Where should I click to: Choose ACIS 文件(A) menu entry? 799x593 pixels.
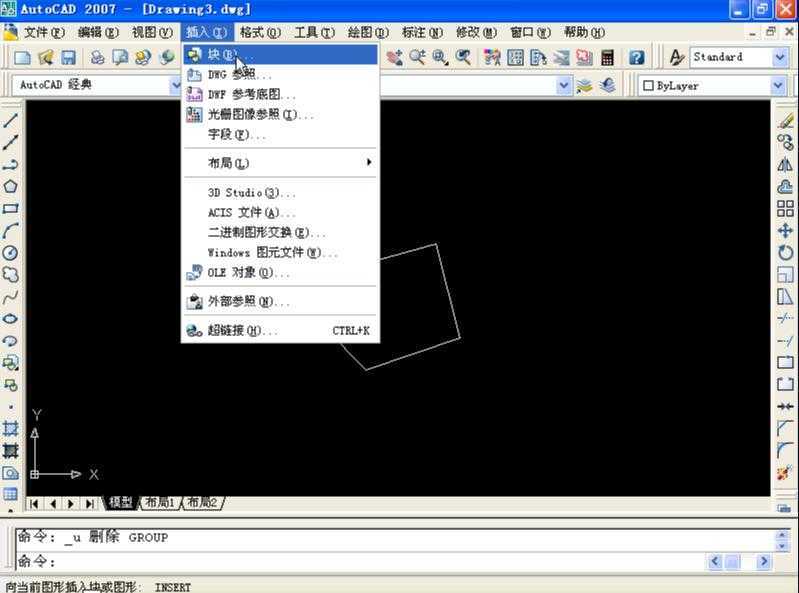(281, 212)
